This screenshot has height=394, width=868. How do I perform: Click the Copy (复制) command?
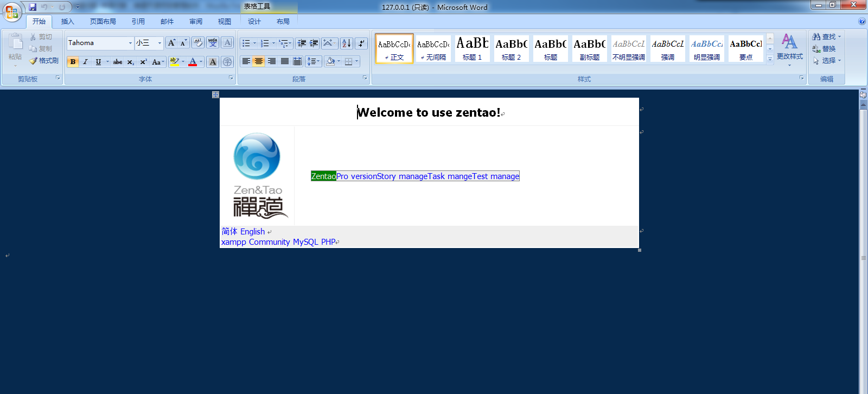point(41,49)
